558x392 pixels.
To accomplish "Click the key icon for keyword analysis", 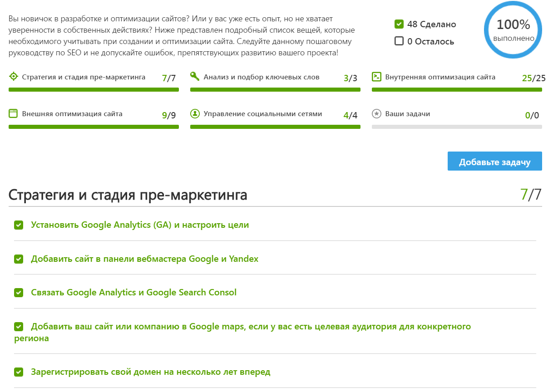I will pos(195,77).
